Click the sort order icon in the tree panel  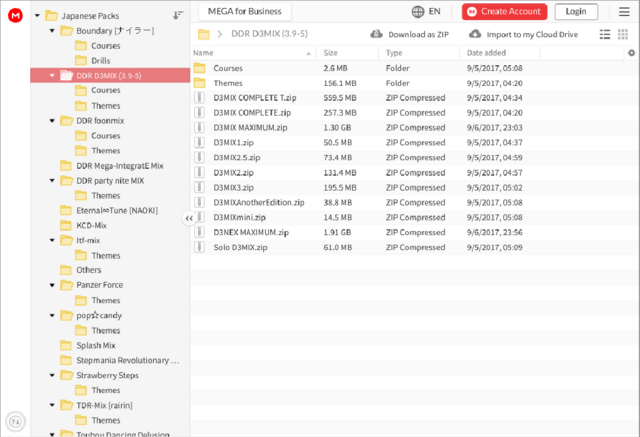coord(178,16)
